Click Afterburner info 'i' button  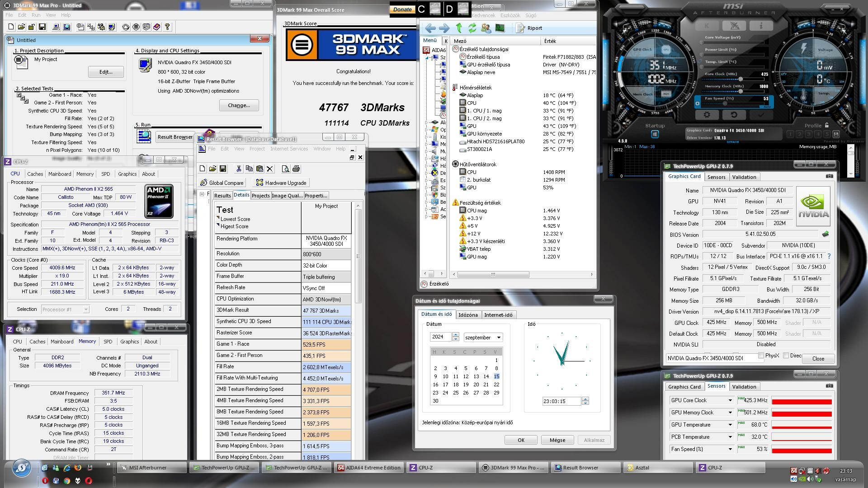click(x=761, y=26)
